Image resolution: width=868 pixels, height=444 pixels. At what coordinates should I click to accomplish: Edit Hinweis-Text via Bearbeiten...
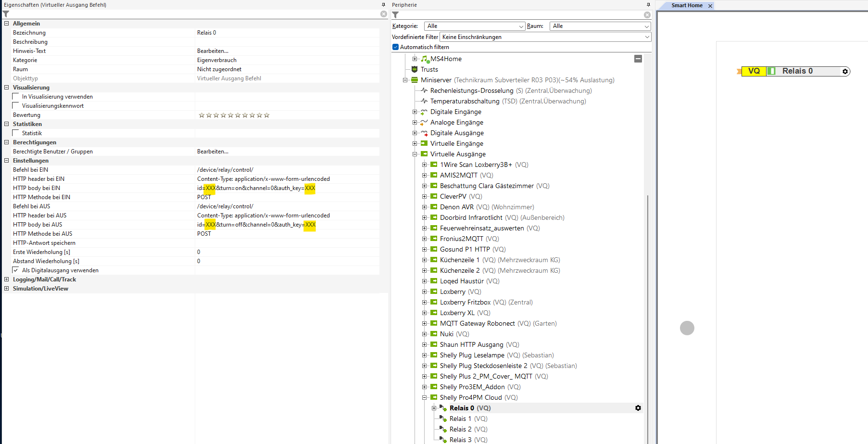click(213, 51)
